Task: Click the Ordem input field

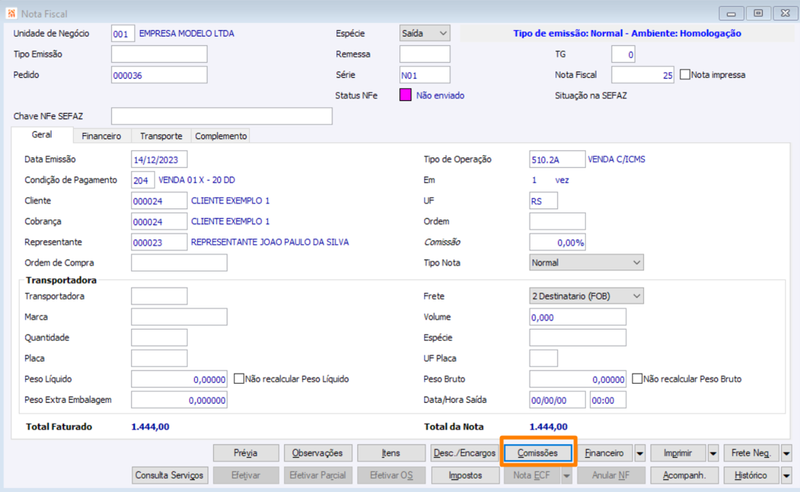Action: click(557, 222)
